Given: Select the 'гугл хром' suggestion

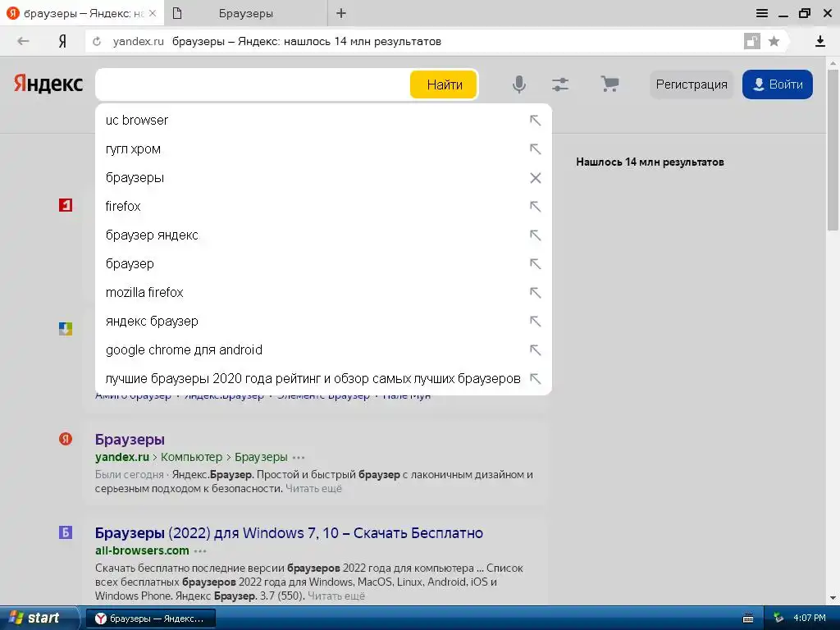Looking at the screenshot, I should coord(323,149).
